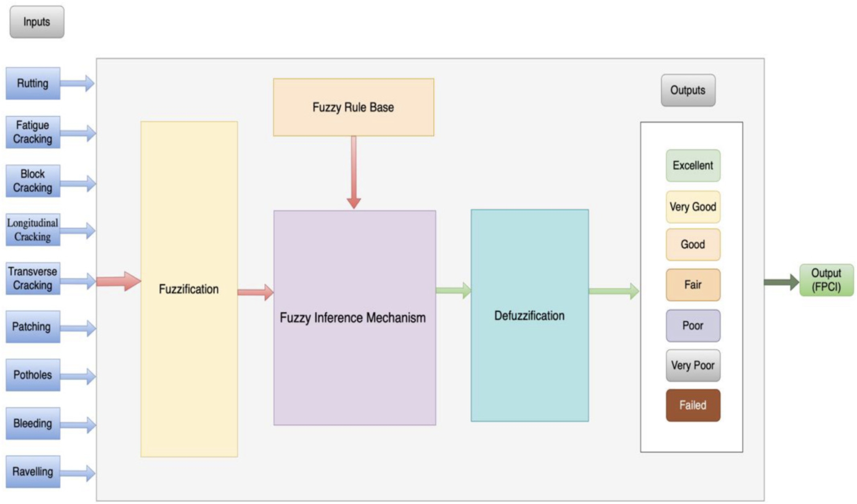Select the Excellent output category

click(x=693, y=166)
